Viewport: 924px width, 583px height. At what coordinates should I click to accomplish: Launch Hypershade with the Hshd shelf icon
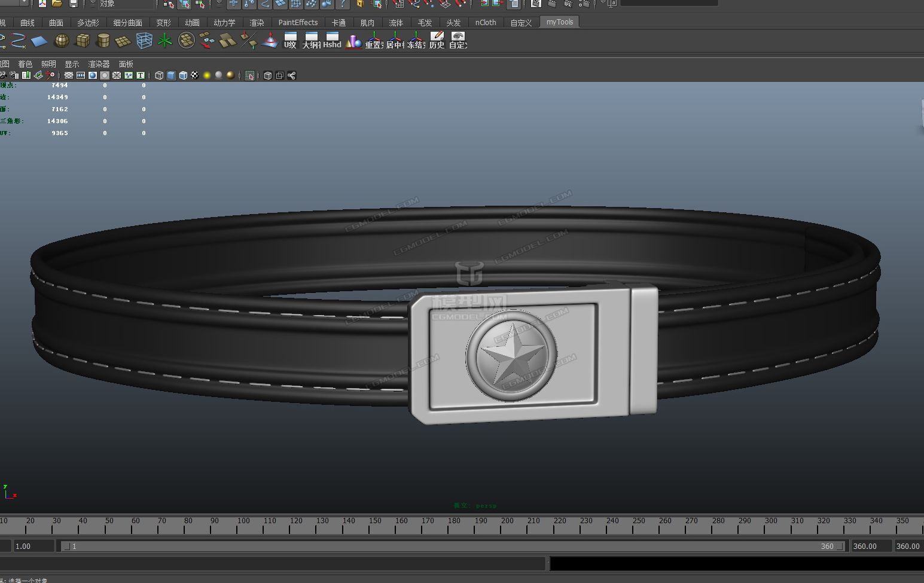333,41
